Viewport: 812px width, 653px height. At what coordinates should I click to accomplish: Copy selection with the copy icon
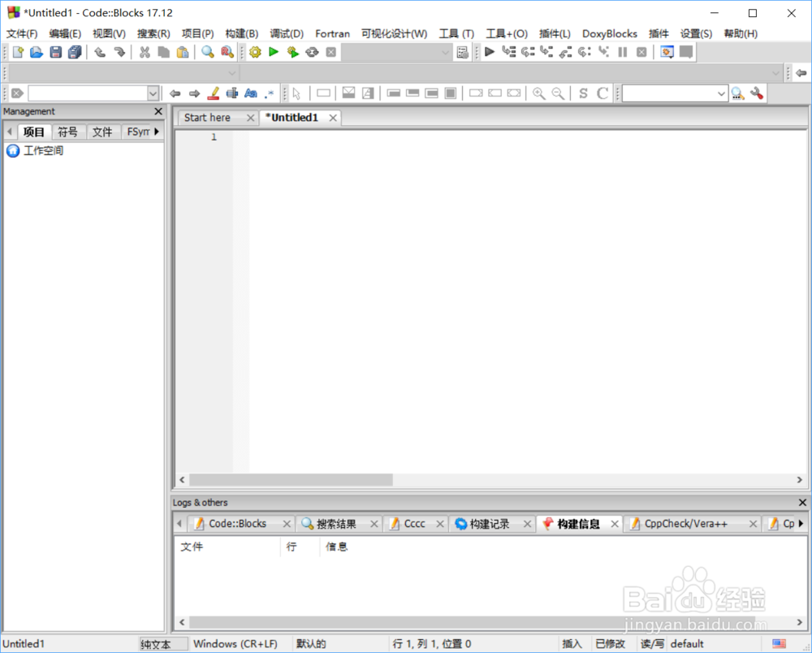(x=164, y=52)
